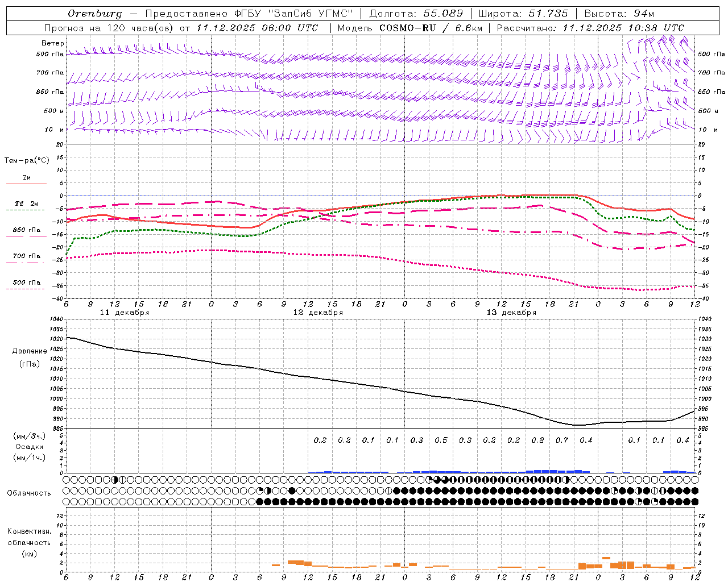Image resolution: width=728 pixels, height=582 pixels.
Task: Click the "Прогноз на 120 часа(ов)" forecast text
Action: (x=109, y=28)
